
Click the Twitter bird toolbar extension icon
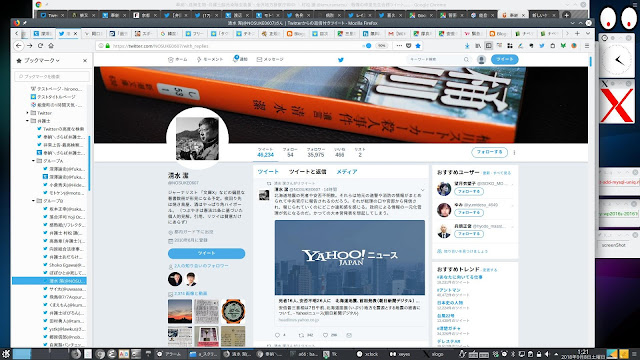[542, 46]
